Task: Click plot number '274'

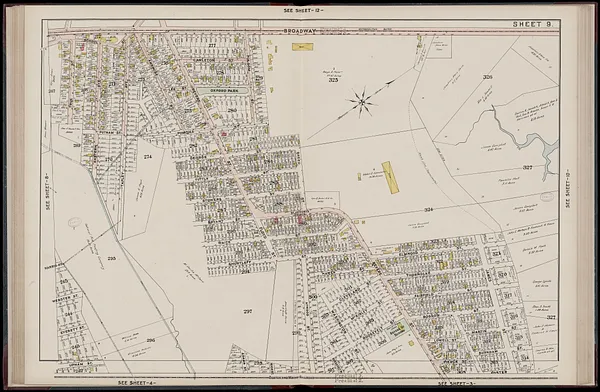Action: pyautogui.click(x=148, y=157)
